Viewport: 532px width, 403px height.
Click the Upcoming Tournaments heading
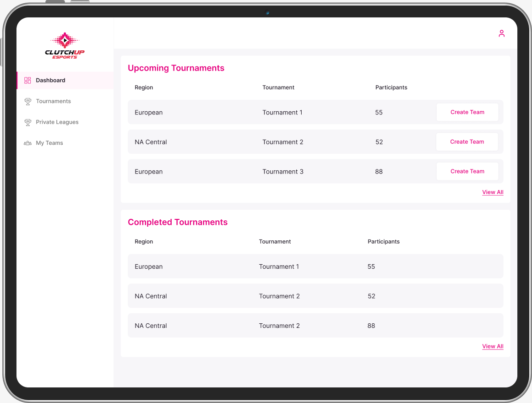pyautogui.click(x=176, y=68)
